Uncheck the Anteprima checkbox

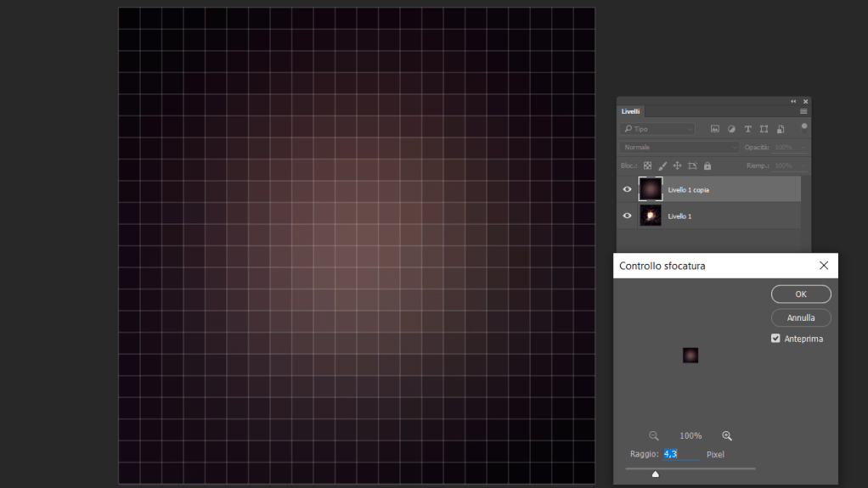pos(775,339)
